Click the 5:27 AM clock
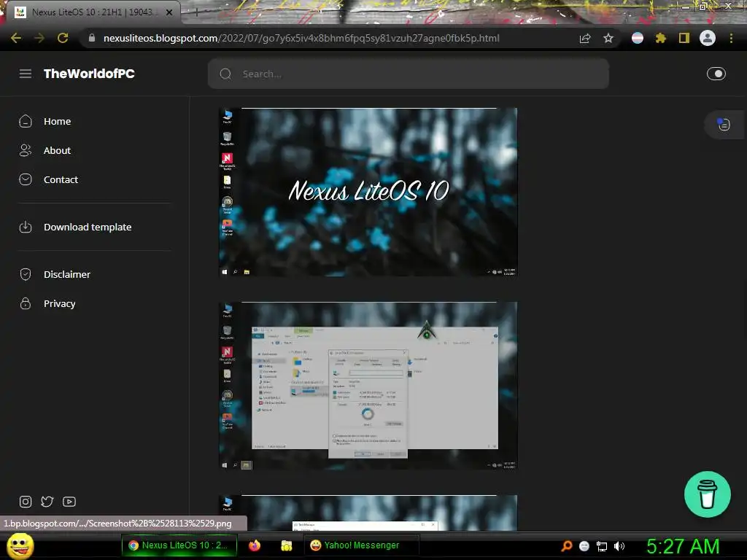This screenshot has width=747, height=560. 683,546
